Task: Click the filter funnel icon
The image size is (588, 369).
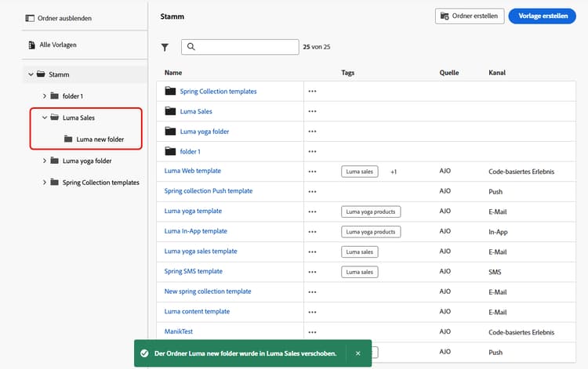Action: [165, 47]
